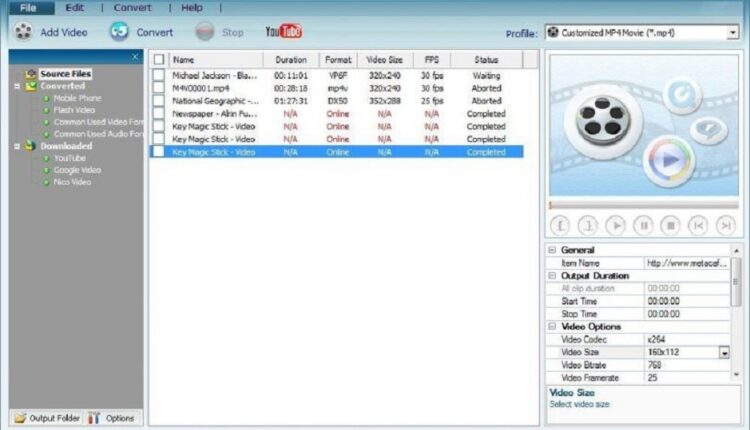The height and width of the screenshot is (430, 750).
Task: Pause the preview playback
Action: pyautogui.click(x=643, y=225)
